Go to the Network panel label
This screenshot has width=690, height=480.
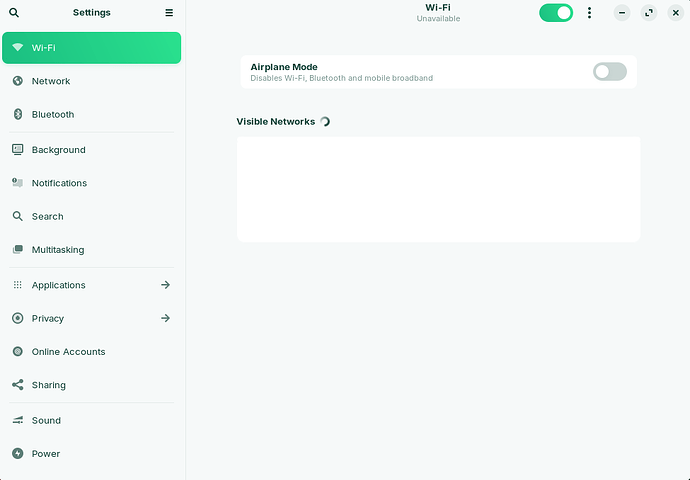tap(51, 81)
